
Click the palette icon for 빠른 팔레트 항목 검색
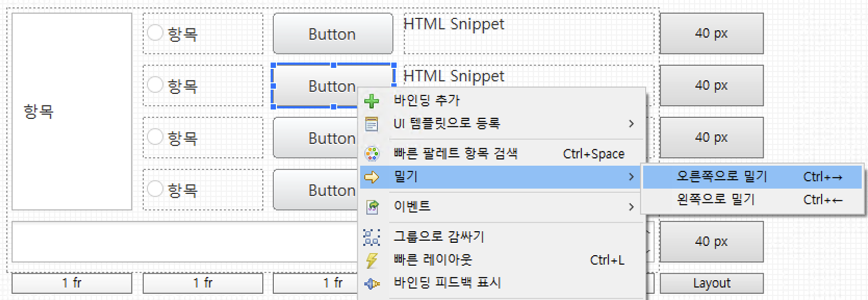(372, 154)
